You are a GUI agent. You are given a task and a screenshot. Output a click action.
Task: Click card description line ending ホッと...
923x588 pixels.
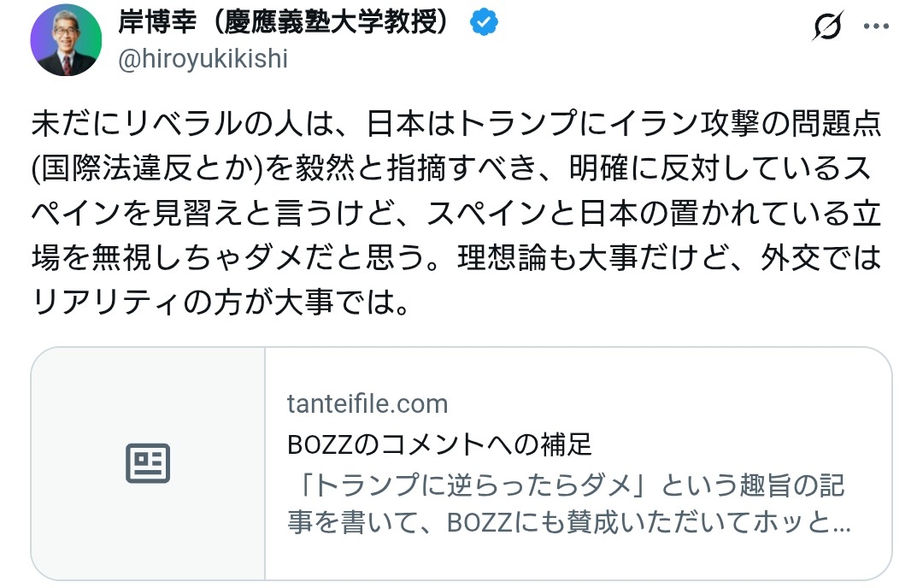tap(569, 524)
